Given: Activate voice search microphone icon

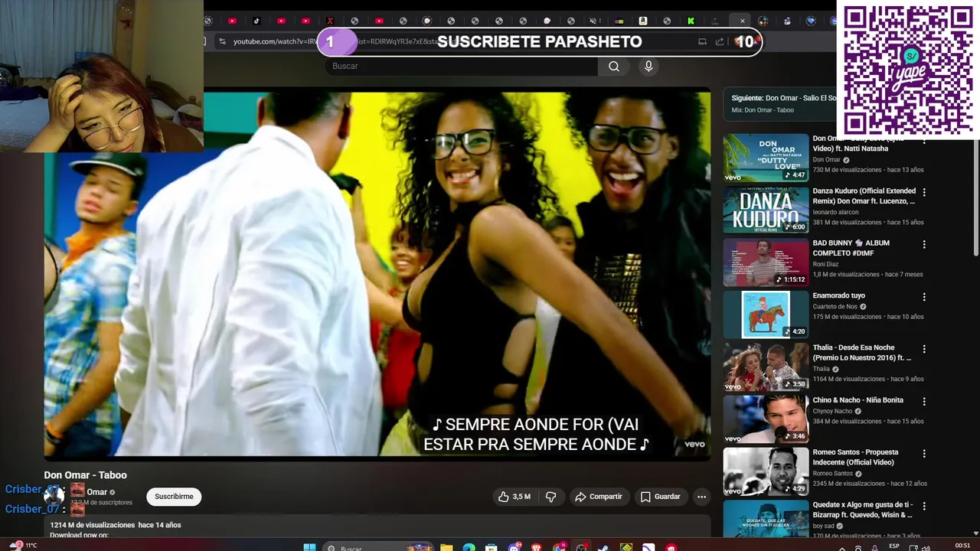Looking at the screenshot, I should pyautogui.click(x=648, y=67).
